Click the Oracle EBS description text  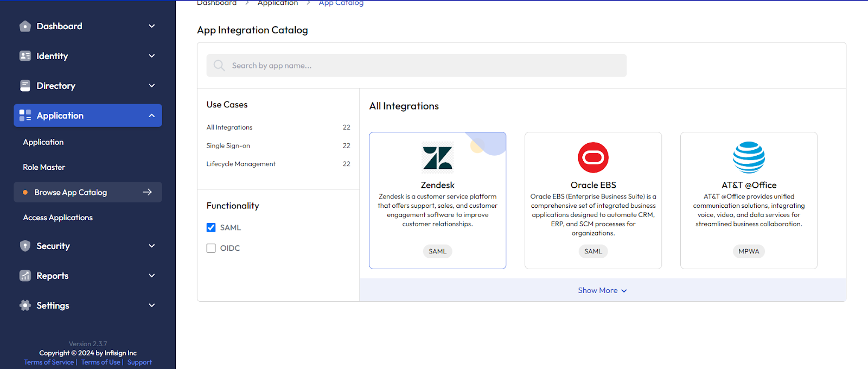point(593,215)
